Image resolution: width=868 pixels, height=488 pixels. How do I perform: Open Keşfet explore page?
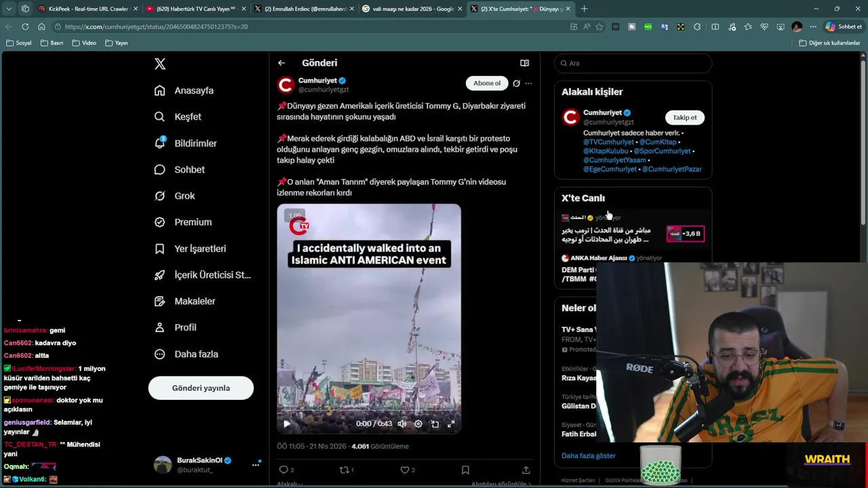pos(178,117)
